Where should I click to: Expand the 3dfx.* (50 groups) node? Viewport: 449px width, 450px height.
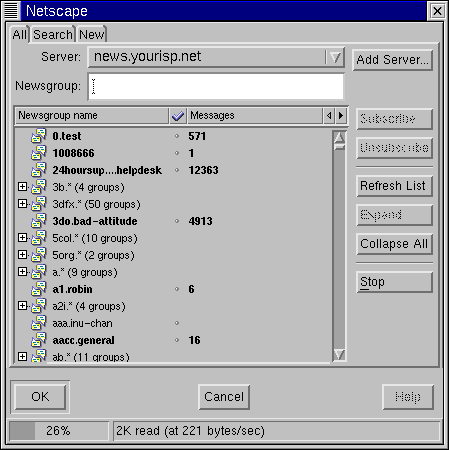click(22, 203)
